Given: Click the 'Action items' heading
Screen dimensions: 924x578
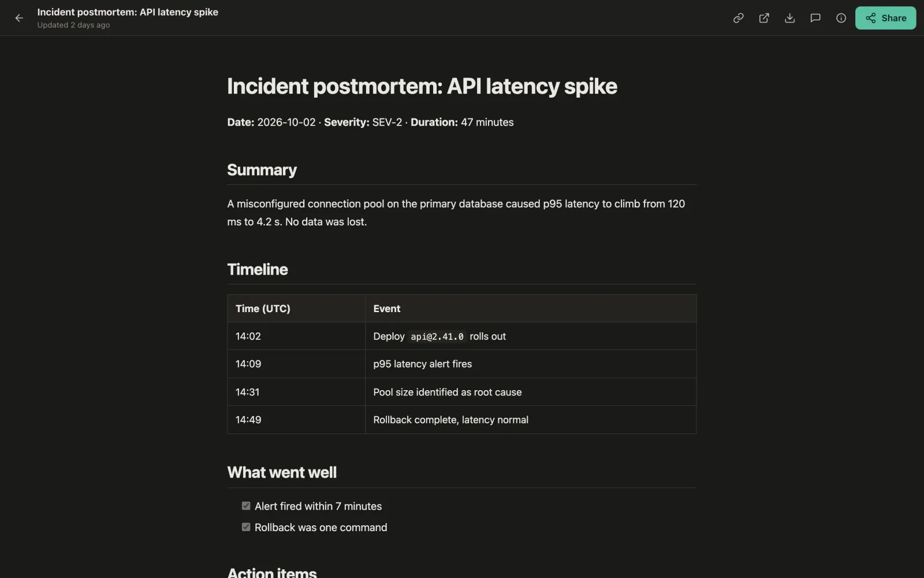Looking at the screenshot, I should (x=272, y=573).
